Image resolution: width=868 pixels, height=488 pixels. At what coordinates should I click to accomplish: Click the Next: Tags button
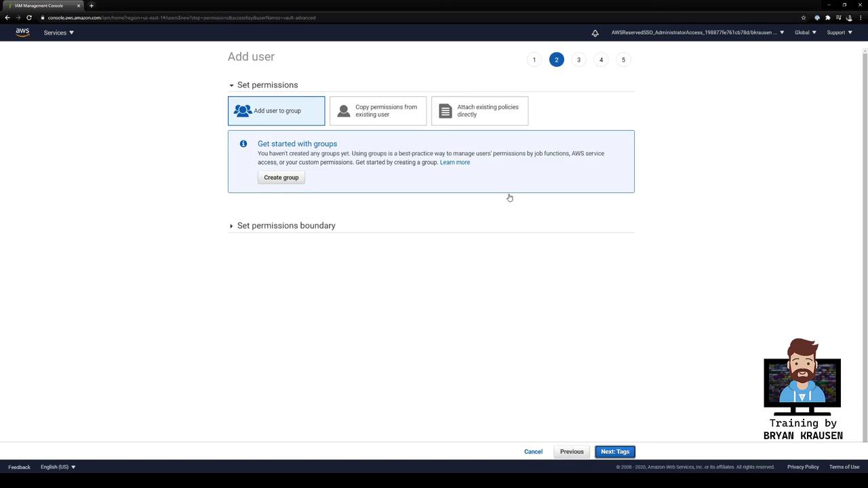click(x=615, y=452)
